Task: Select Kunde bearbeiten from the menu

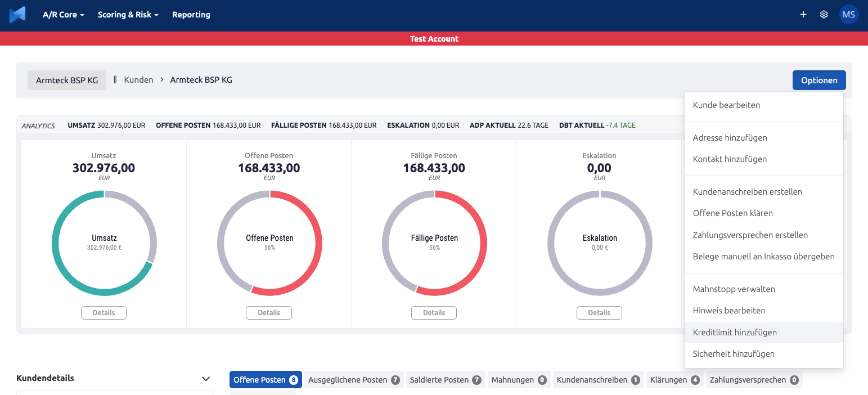Action: (764, 105)
